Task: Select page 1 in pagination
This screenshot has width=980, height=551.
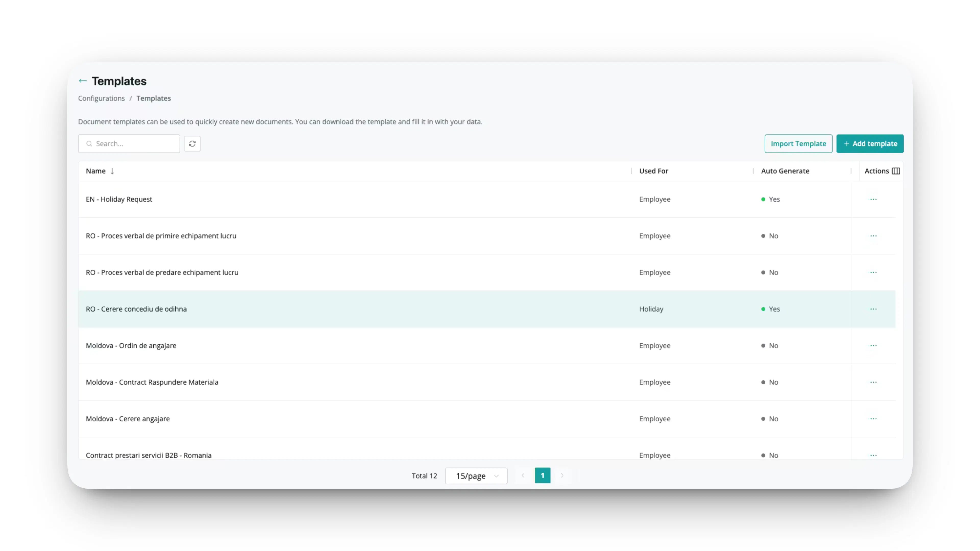Action: point(543,475)
